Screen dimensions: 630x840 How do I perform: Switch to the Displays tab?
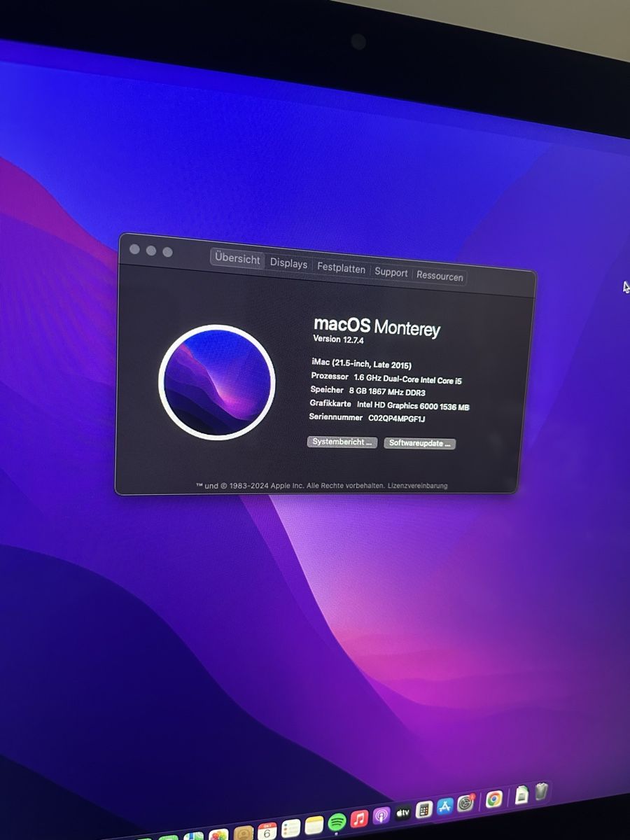click(288, 263)
